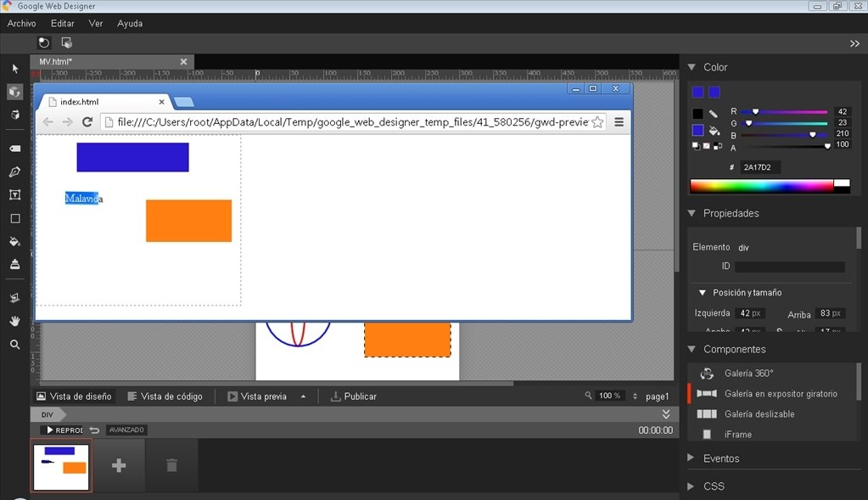Select the Text tool

point(15,195)
